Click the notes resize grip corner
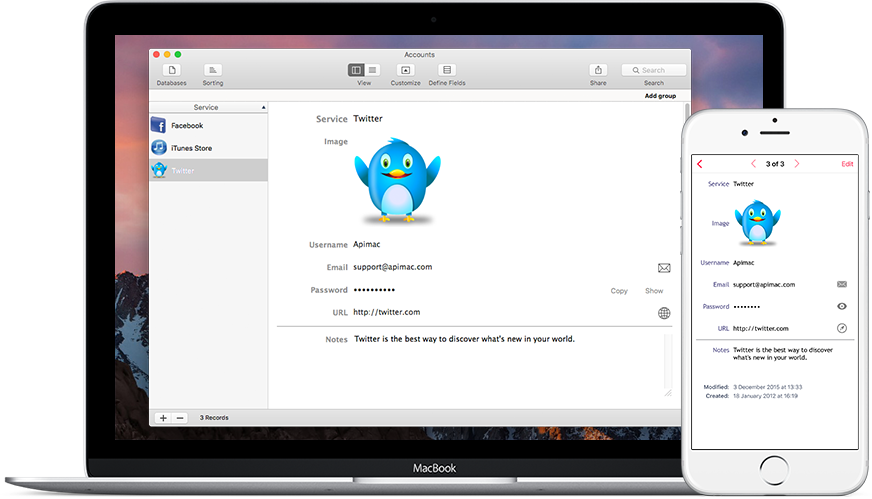 click(668, 392)
